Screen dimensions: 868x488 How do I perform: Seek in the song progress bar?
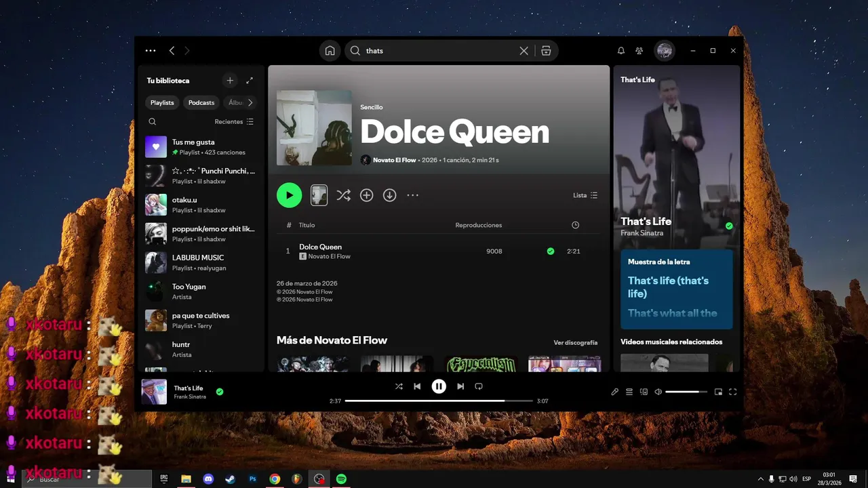point(439,401)
